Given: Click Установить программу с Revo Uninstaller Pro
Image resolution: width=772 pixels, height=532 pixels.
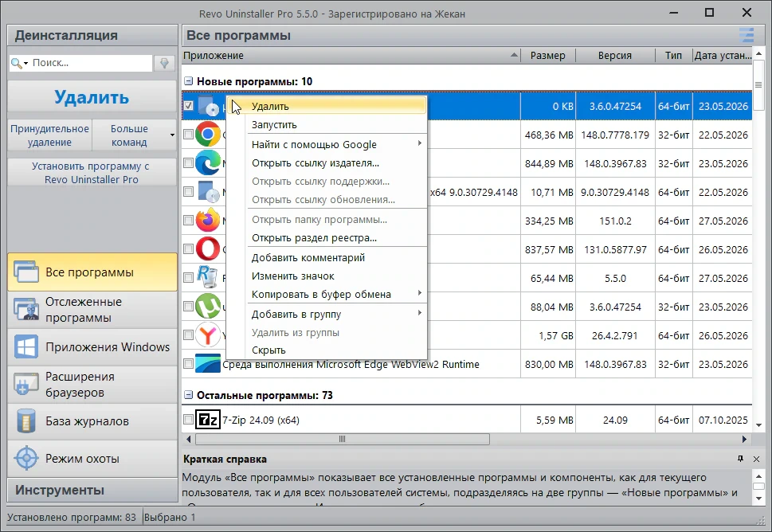Looking at the screenshot, I should pyautogui.click(x=92, y=173).
